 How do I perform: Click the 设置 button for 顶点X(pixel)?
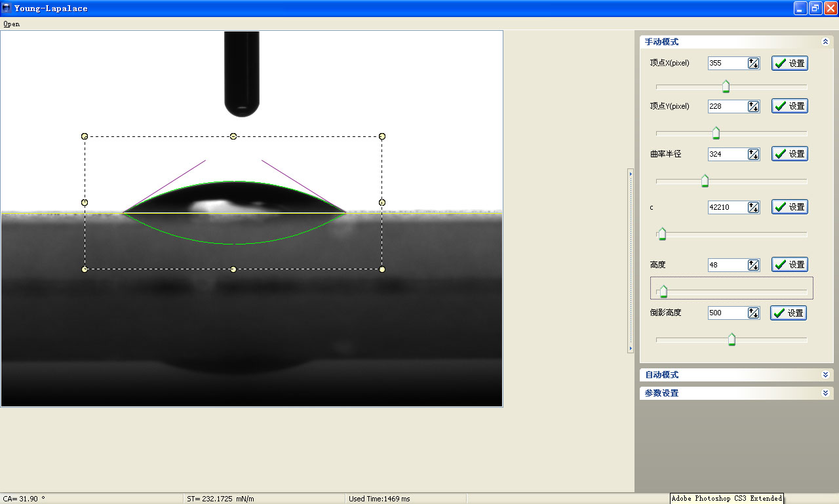pyautogui.click(x=789, y=64)
